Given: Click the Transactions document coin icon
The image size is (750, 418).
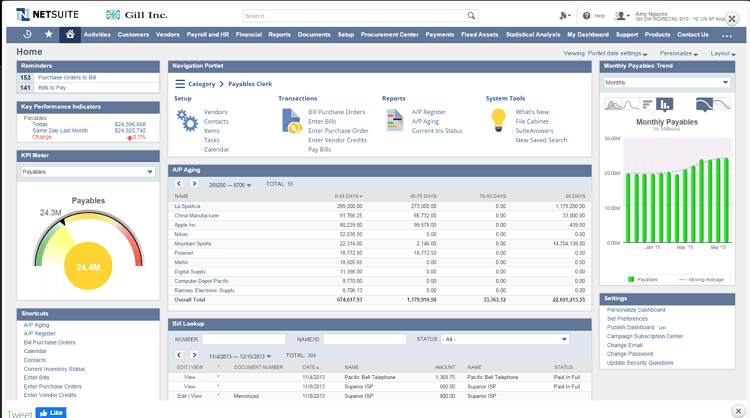Looking at the screenshot, I should coord(292,121).
